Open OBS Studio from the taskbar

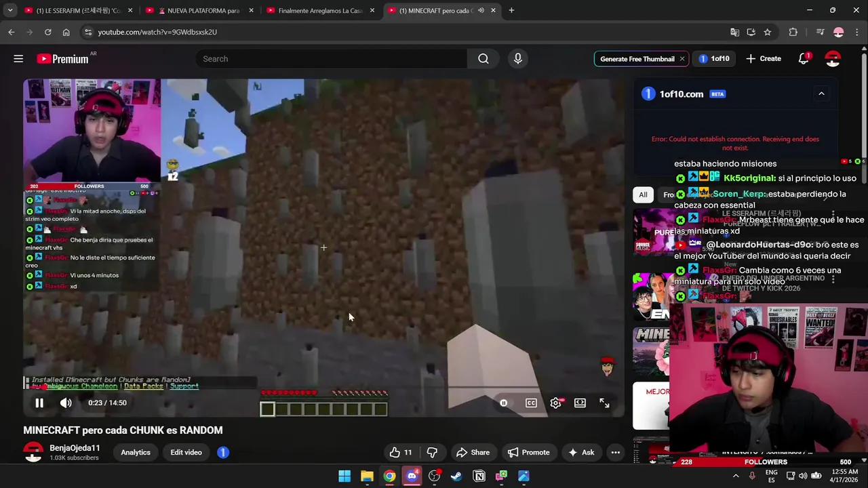point(434,476)
